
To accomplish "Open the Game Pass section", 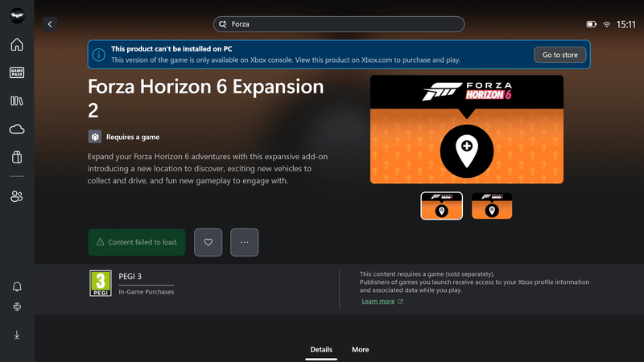I will [x=17, y=72].
